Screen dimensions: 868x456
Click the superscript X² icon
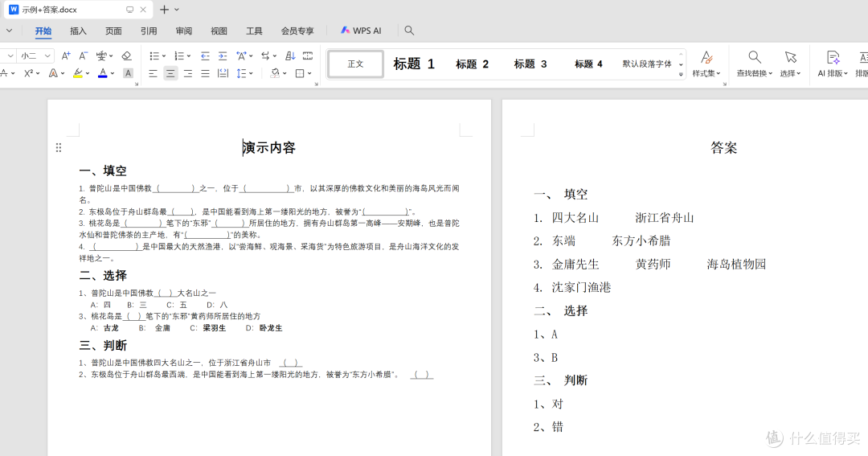point(29,73)
